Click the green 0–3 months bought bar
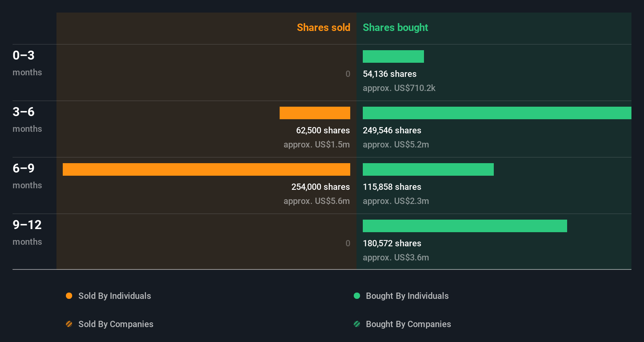The width and height of the screenshot is (644, 342). [x=393, y=56]
